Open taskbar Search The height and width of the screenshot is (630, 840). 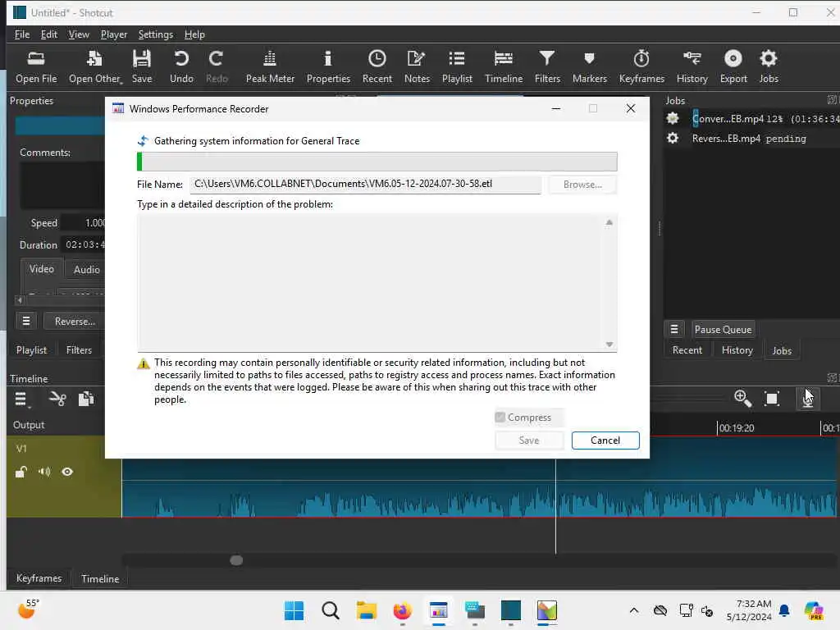point(331,610)
